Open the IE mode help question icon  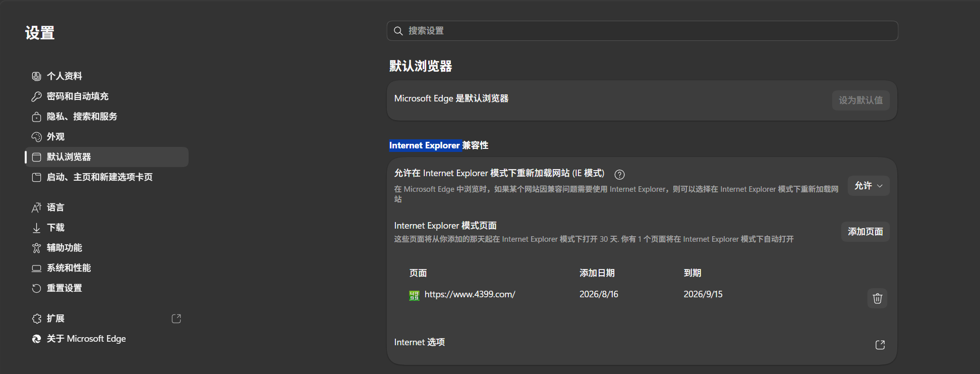pos(619,174)
